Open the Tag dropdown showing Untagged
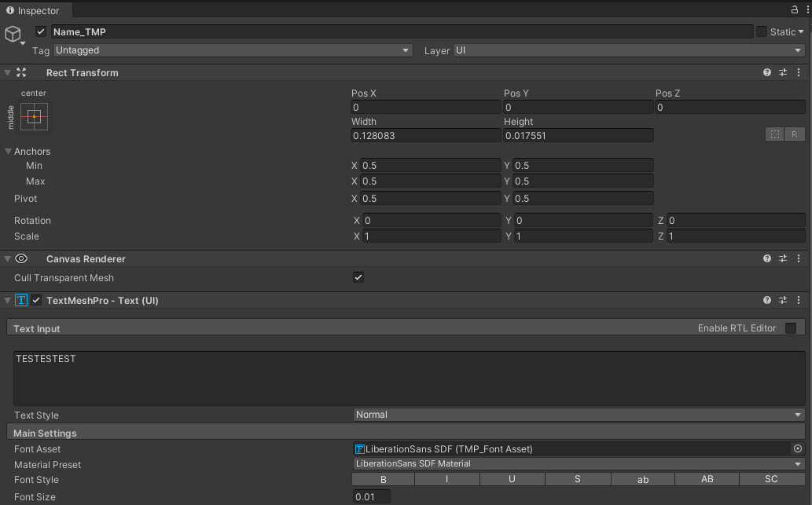Image resolution: width=812 pixels, height=505 pixels. click(232, 49)
